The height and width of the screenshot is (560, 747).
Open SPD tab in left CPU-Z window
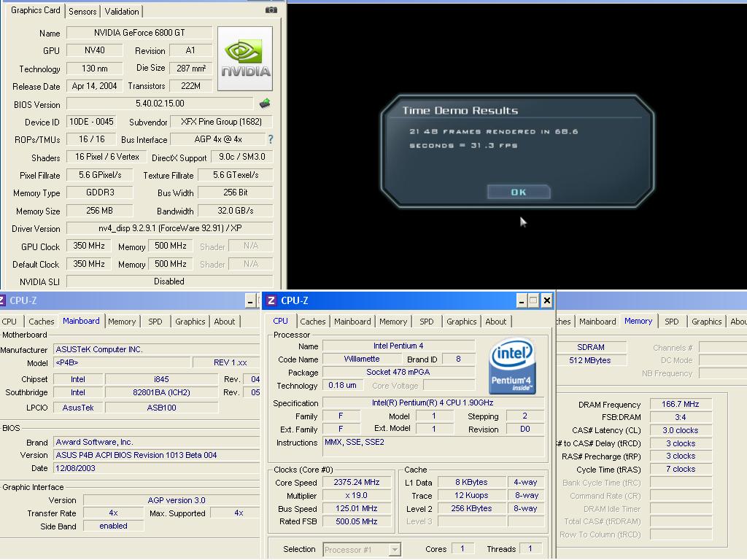pos(155,322)
